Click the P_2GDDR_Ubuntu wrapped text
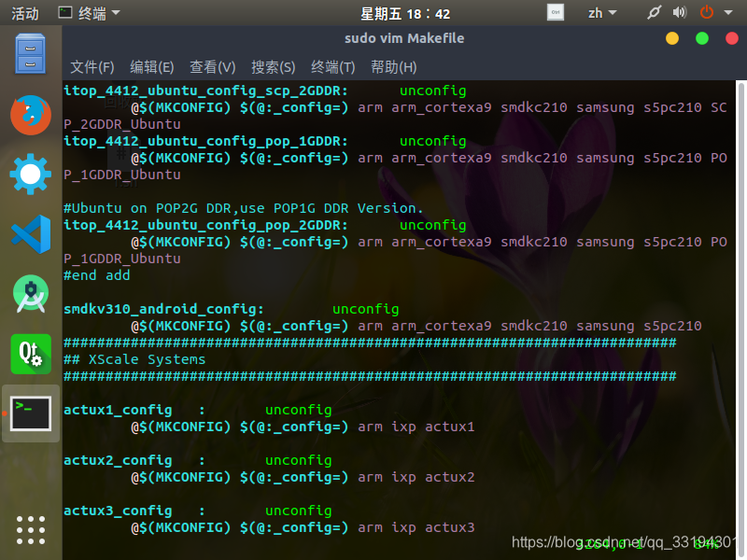Viewport: 747px width, 560px height. 122,124
